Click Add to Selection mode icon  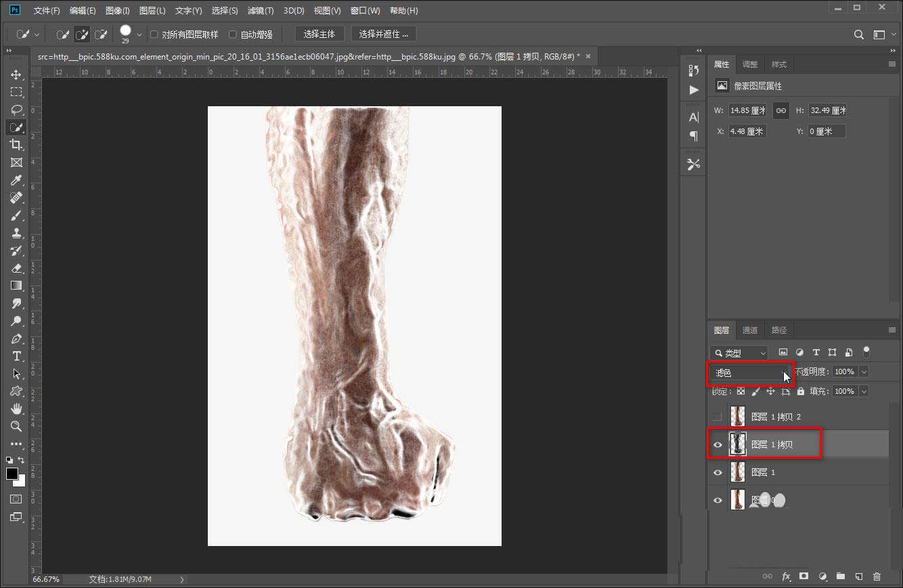click(x=82, y=34)
